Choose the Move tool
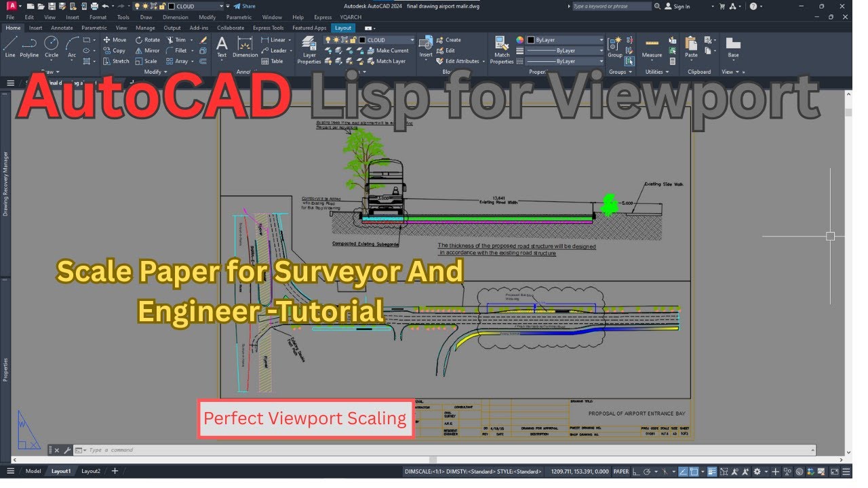This screenshot has height=488, width=868. [x=115, y=40]
